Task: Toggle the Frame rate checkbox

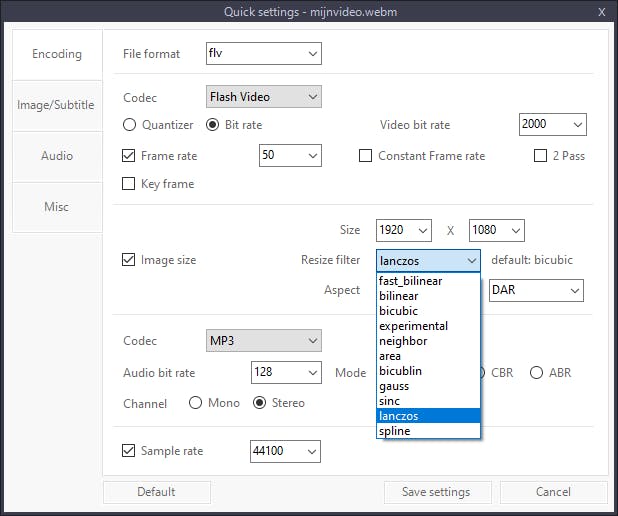Action: point(129,156)
